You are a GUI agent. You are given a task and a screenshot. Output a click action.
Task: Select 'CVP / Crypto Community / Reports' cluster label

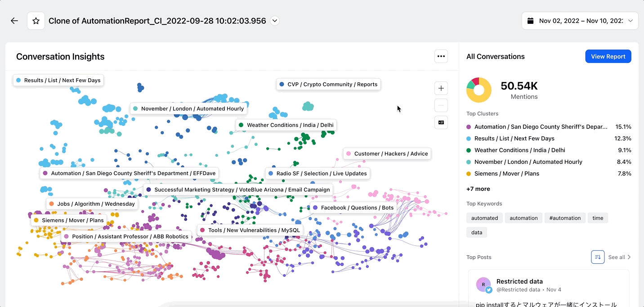(x=328, y=84)
